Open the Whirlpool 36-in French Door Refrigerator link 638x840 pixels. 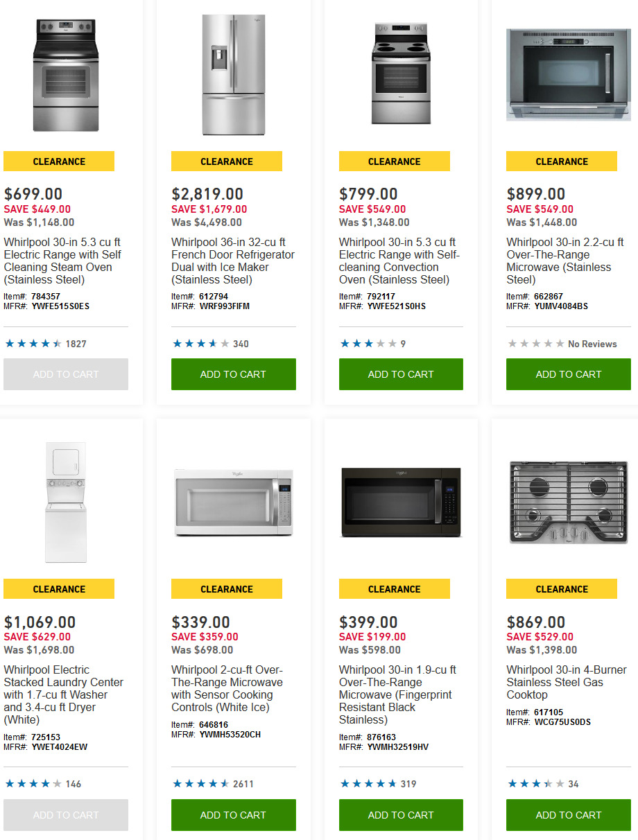[233, 261]
